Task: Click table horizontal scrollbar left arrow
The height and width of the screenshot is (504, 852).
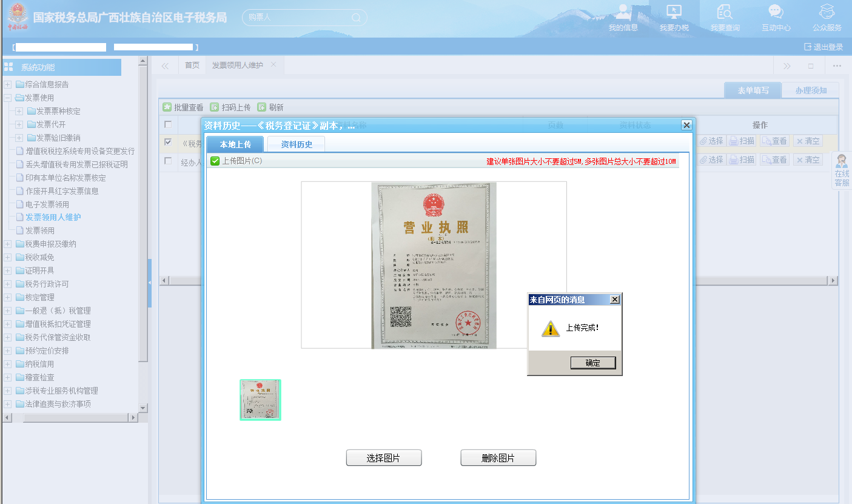Action: (x=163, y=281)
